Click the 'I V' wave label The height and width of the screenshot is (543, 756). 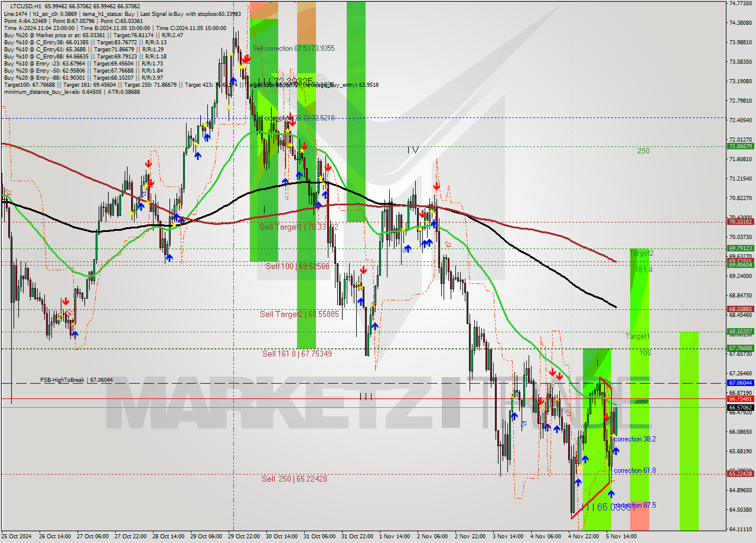pos(413,151)
